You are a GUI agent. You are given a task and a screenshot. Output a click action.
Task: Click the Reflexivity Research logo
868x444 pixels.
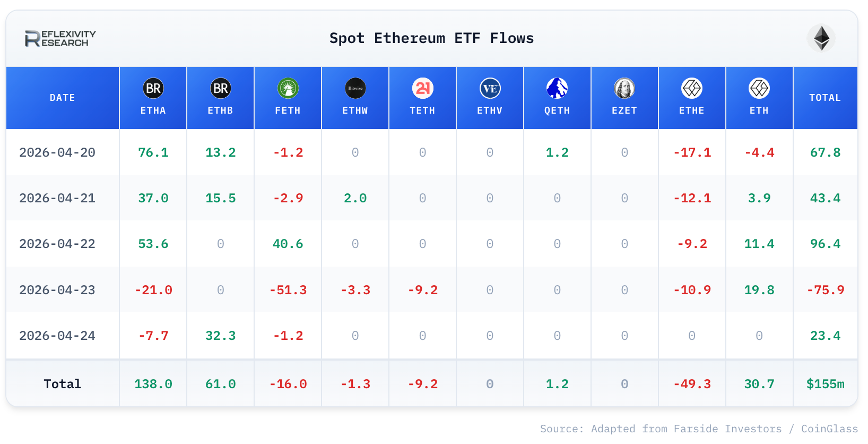pos(60,38)
